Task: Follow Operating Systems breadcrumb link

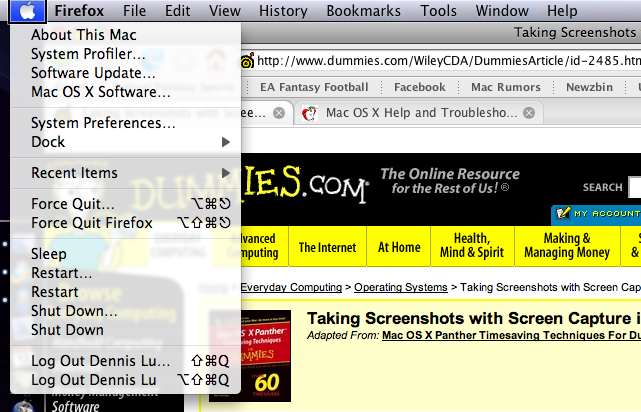Action: 401,287
